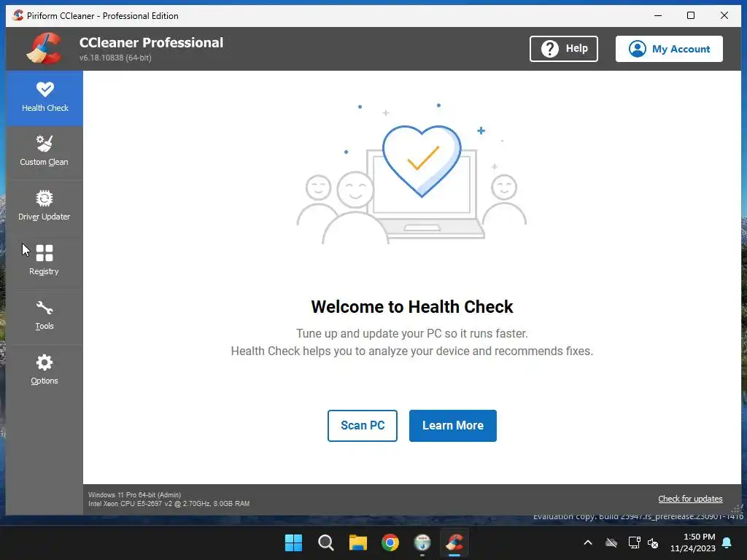Click the muted volume tray icon

tap(653, 542)
